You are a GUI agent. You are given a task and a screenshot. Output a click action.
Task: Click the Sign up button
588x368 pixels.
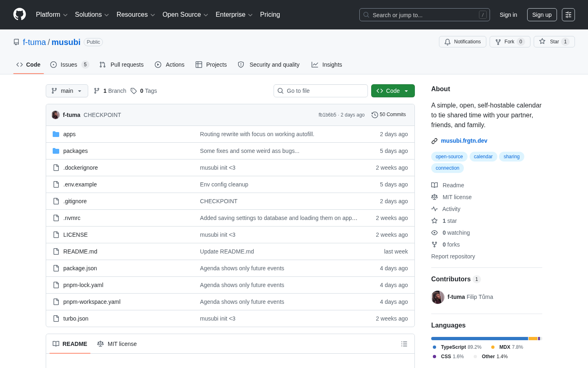tap(542, 15)
